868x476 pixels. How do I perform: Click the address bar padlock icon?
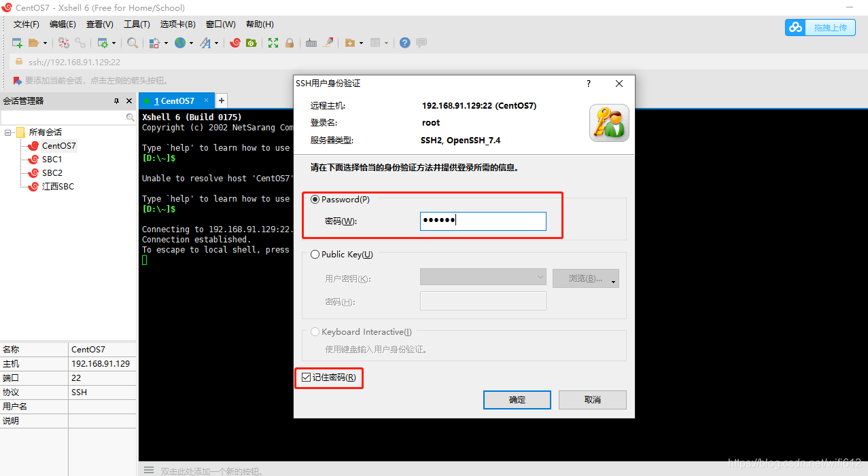[x=19, y=61]
